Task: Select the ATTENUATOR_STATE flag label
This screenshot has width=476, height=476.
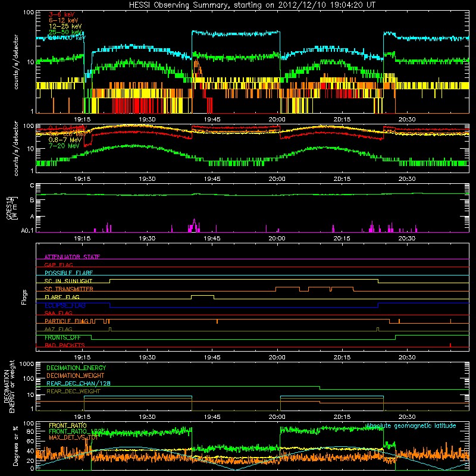Action: (72, 257)
